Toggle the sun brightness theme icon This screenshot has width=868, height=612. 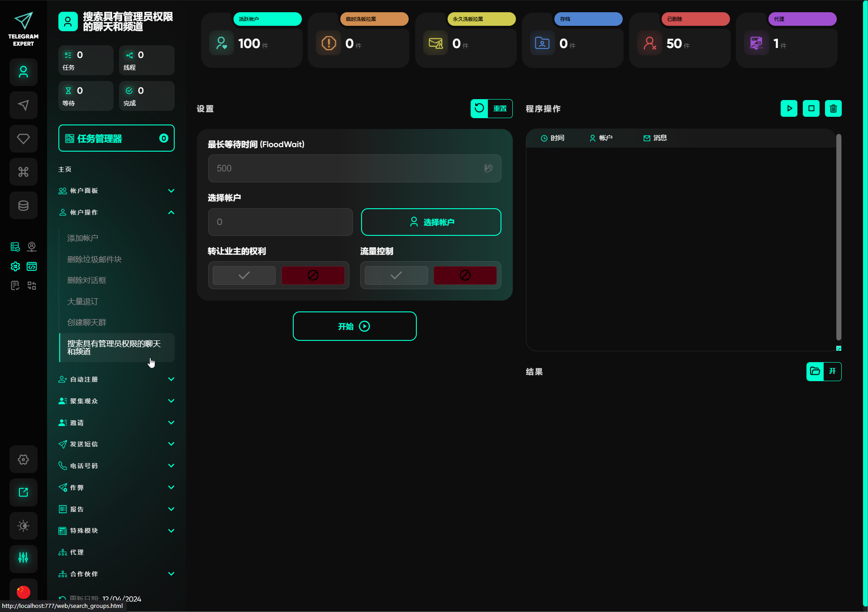[24, 526]
